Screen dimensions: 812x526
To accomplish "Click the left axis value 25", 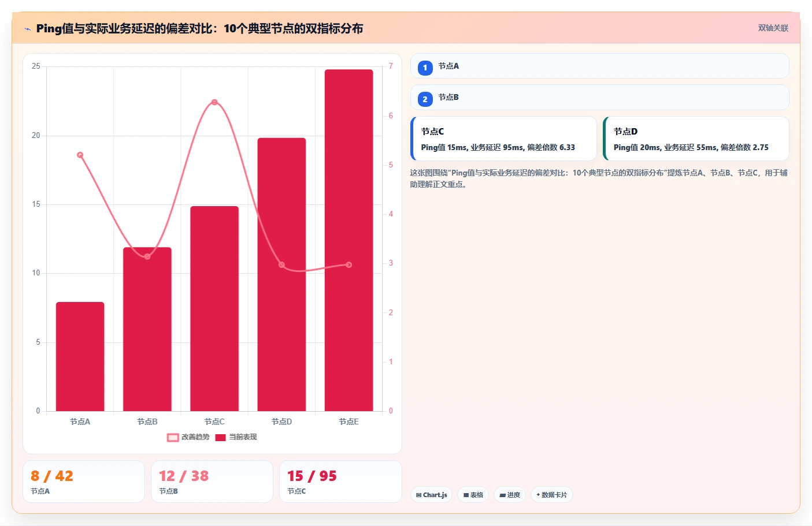I will 36,66.
